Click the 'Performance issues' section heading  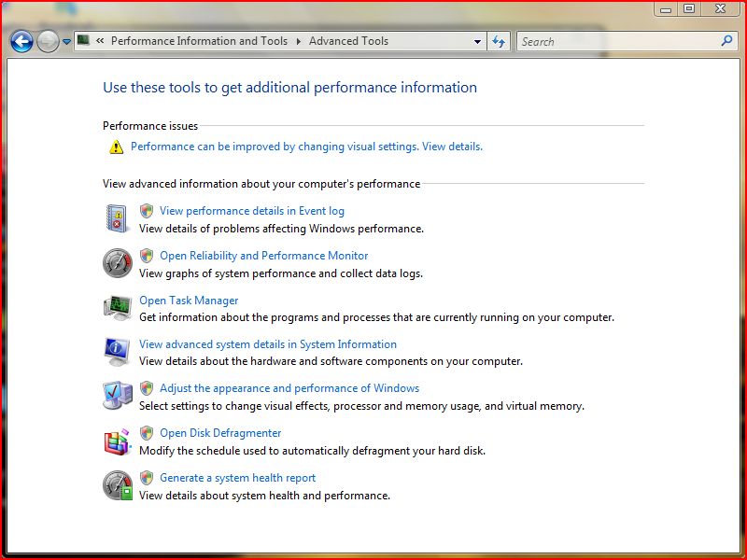150,126
